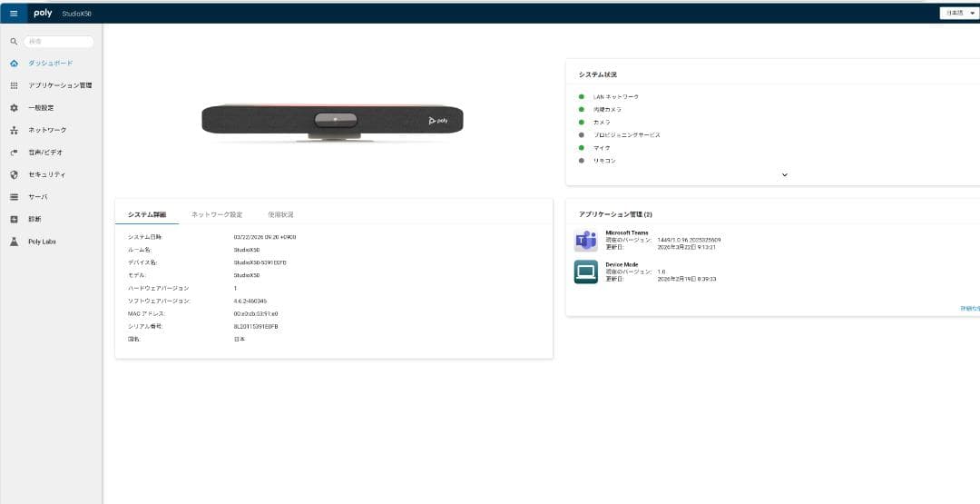The height and width of the screenshot is (504, 980).
Task: Click the Microsoft Teams app name
Action: 627,232
